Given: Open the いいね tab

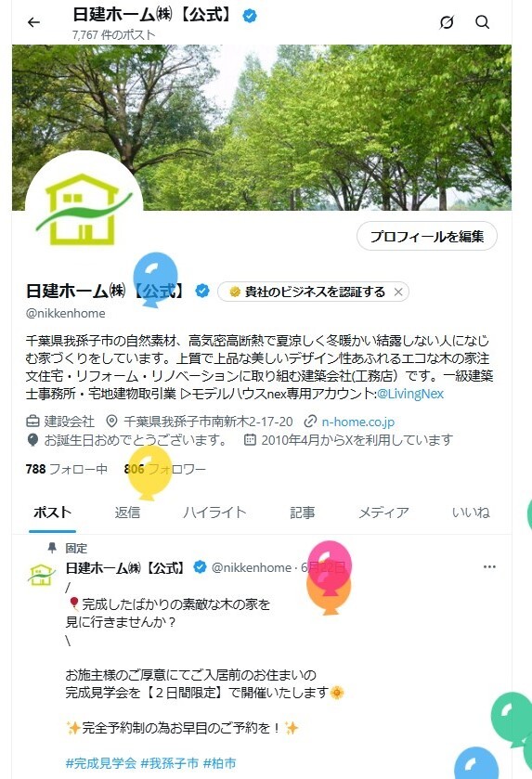Looking at the screenshot, I should pos(471,513).
